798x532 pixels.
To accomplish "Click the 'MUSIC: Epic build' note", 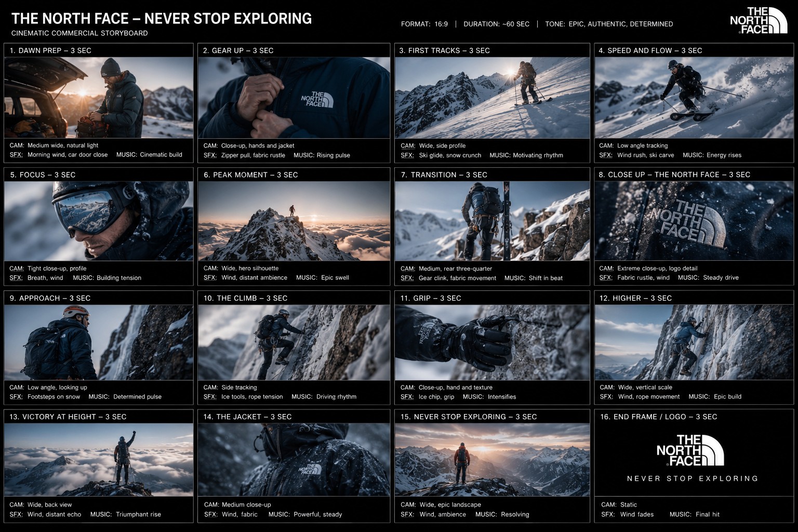I will pos(715,397).
